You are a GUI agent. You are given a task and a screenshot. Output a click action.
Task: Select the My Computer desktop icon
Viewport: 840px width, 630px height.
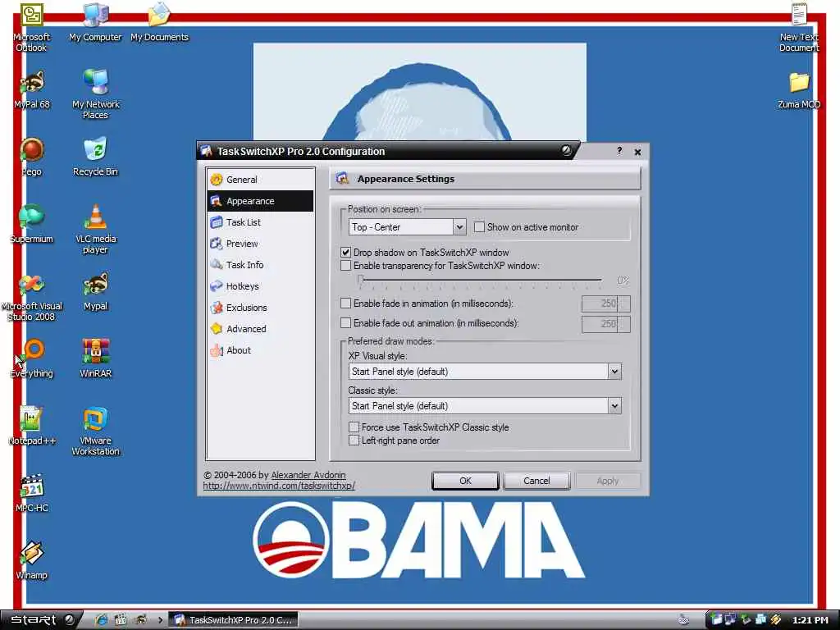point(95,22)
